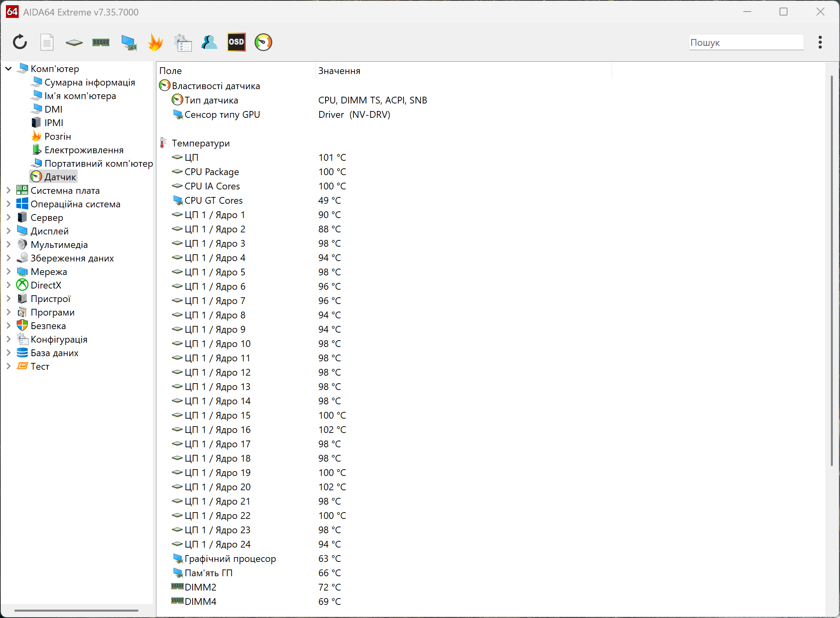The image size is (840, 618).
Task: Click the vertical scrollbar of the sensor list
Action: pyautogui.click(x=832, y=271)
